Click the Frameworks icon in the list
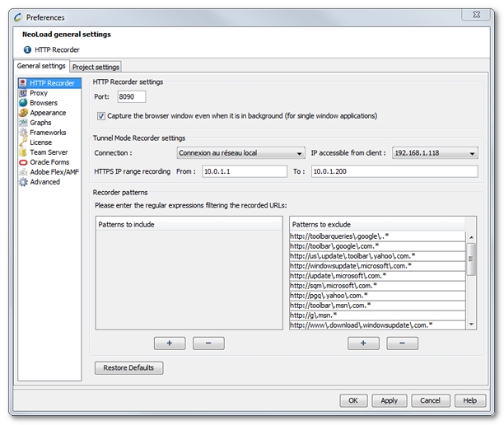 [x=23, y=133]
